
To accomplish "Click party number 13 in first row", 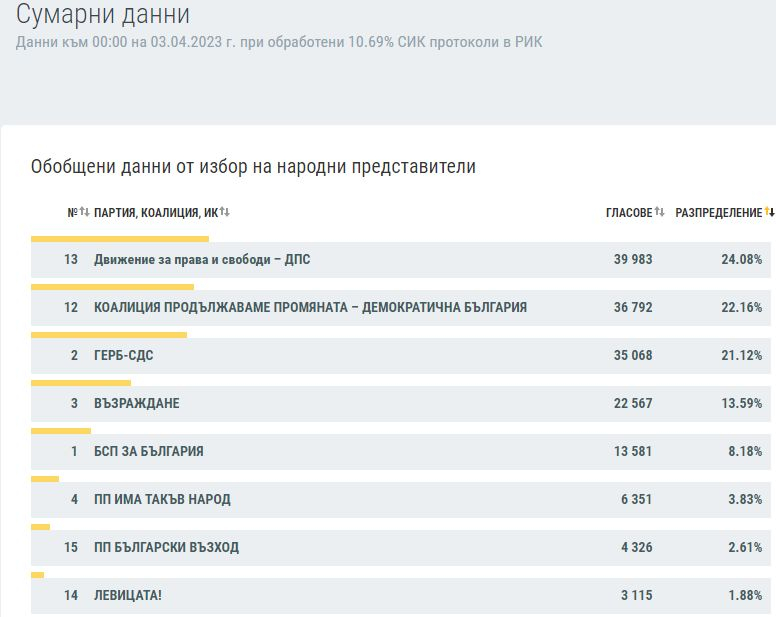I will click(71, 259).
